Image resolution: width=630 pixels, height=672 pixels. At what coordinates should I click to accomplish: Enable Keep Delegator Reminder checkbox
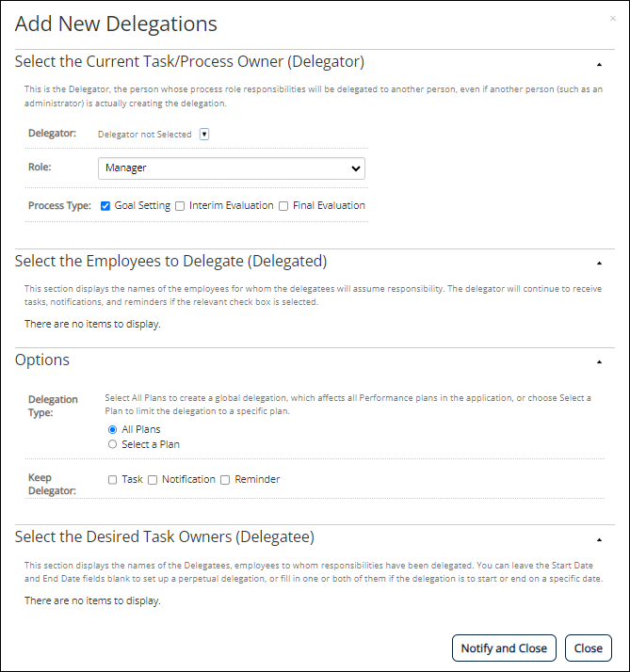225,480
